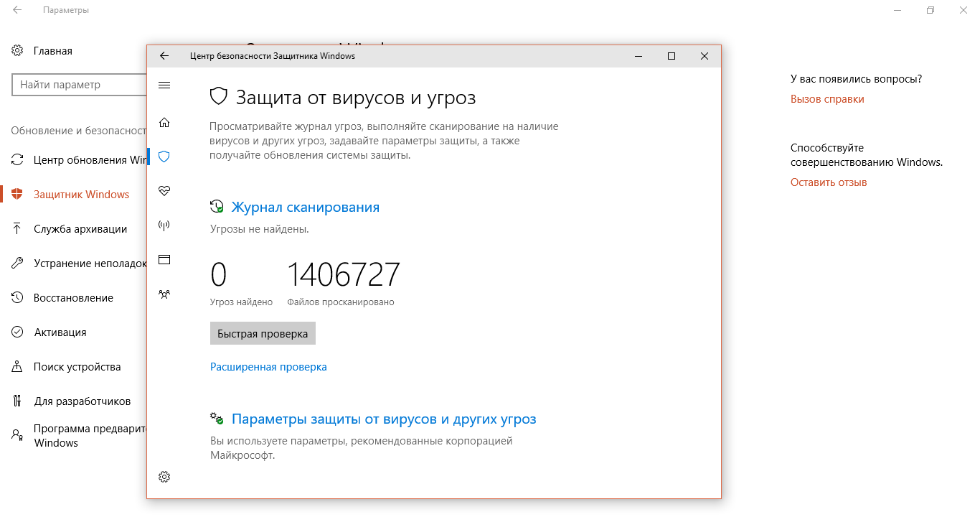Focus the Найти параметр search field
Viewport: 980px width, 517px height.
pos(79,85)
